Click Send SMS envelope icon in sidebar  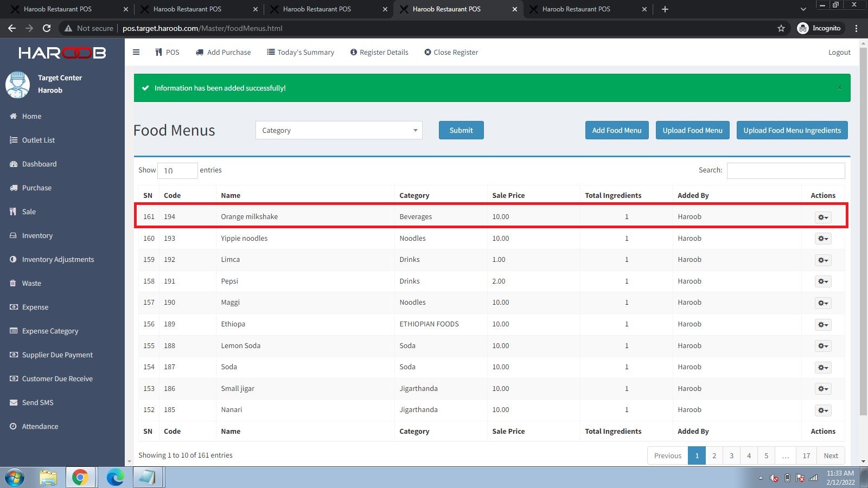coord(14,402)
